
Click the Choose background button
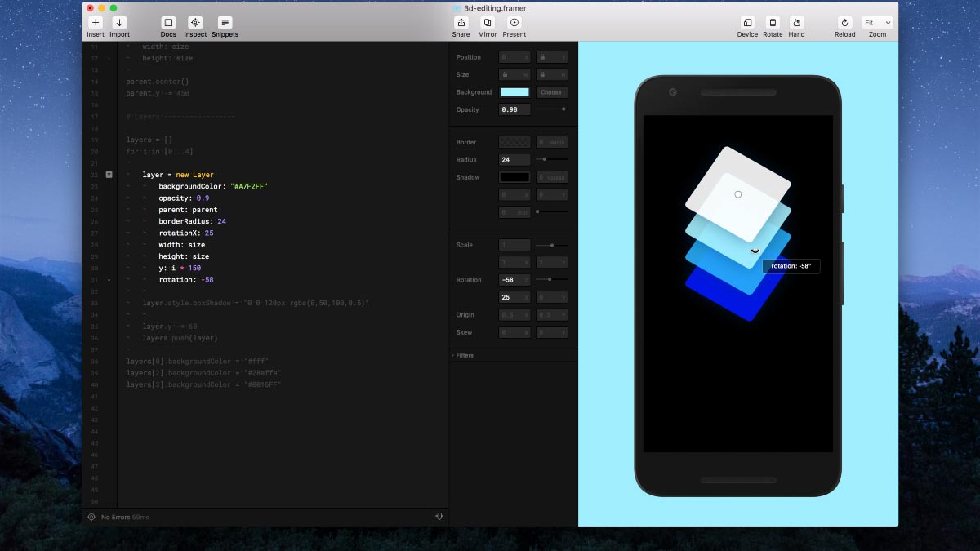pyautogui.click(x=551, y=92)
